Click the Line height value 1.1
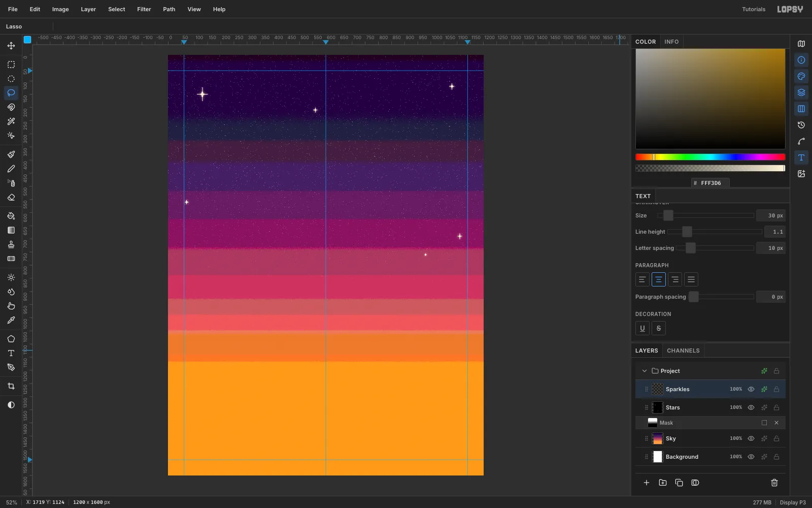This screenshot has height=508, width=812. tap(775, 232)
